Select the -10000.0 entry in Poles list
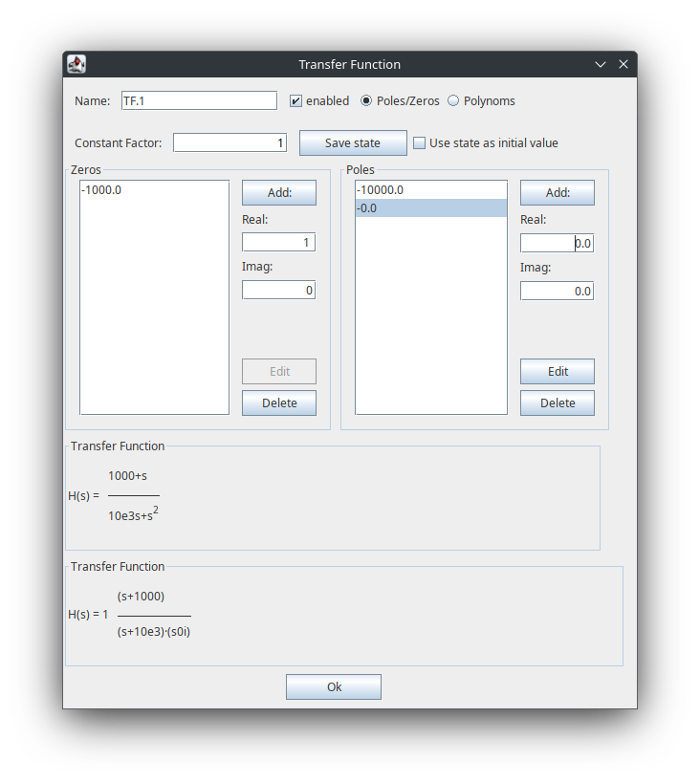Viewport: 700px width, 783px height. [x=431, y=189]
